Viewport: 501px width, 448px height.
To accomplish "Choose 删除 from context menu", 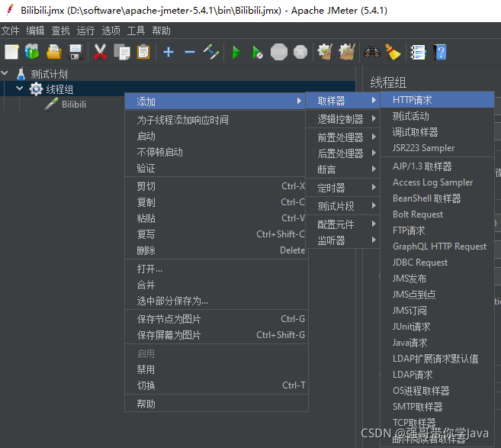I will (217, 250).
